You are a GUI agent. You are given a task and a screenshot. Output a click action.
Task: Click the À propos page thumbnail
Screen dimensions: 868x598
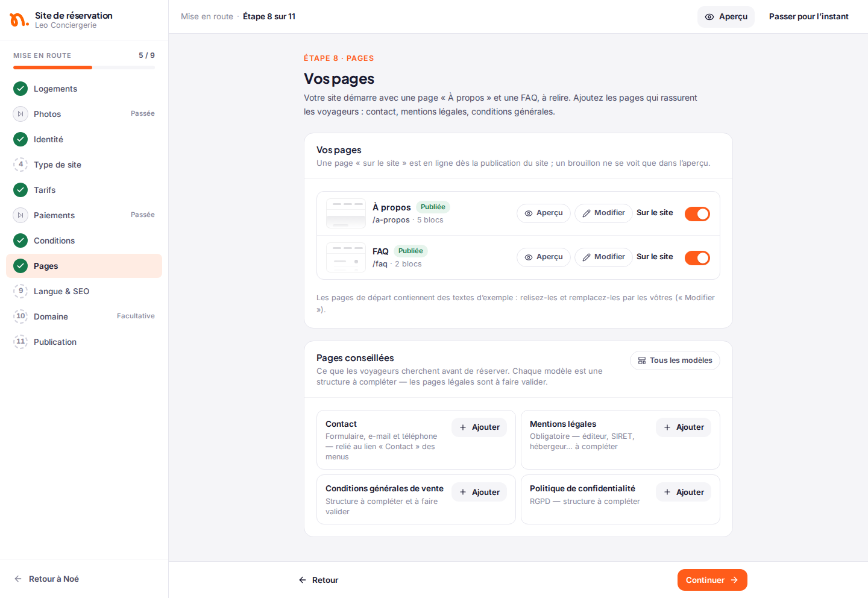346,213
